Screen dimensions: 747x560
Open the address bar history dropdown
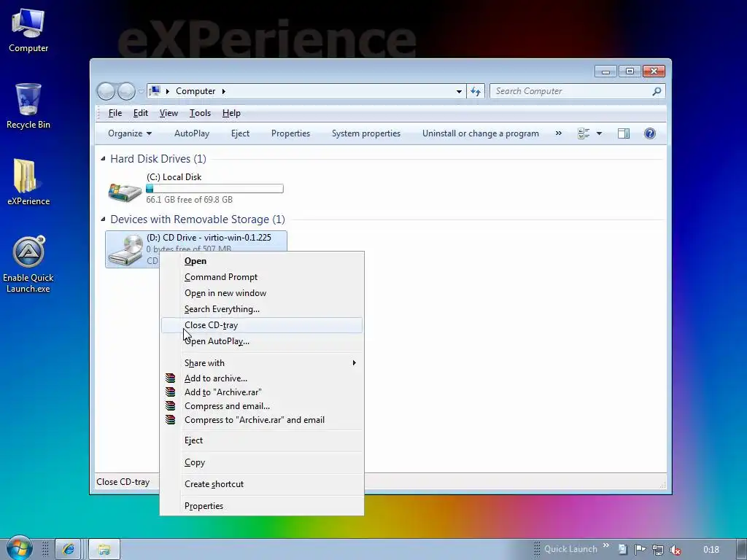tap(459, 91)
